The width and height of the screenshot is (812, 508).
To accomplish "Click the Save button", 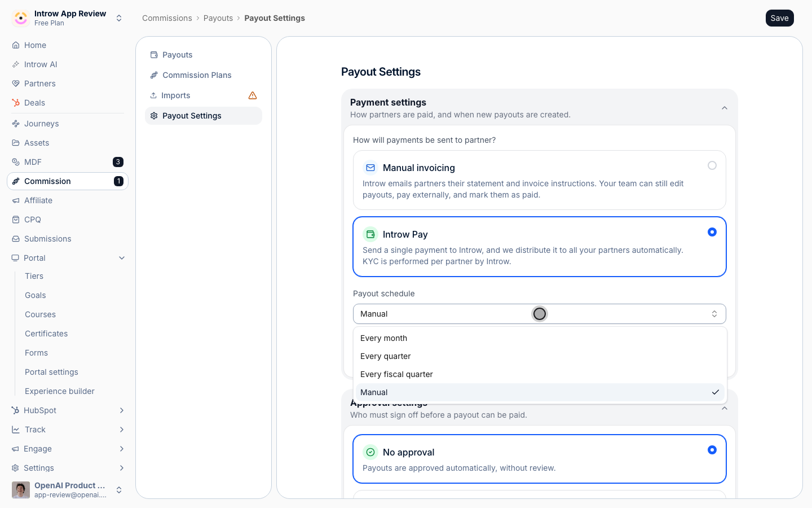I will [x=780, y=18].
